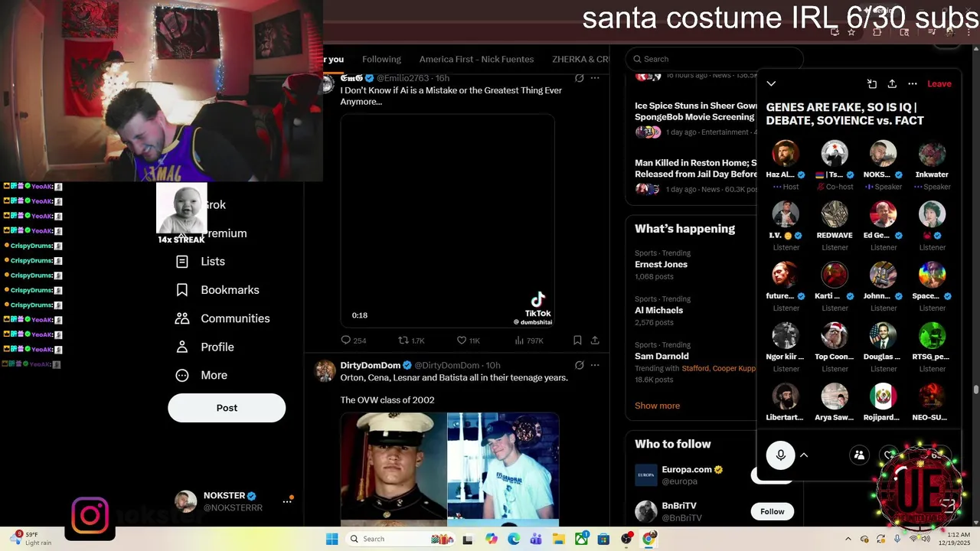The height and width of the screenshot is (551, 980).
Task: Open Sam Darnold trending topic
Action: pos(661,356)
